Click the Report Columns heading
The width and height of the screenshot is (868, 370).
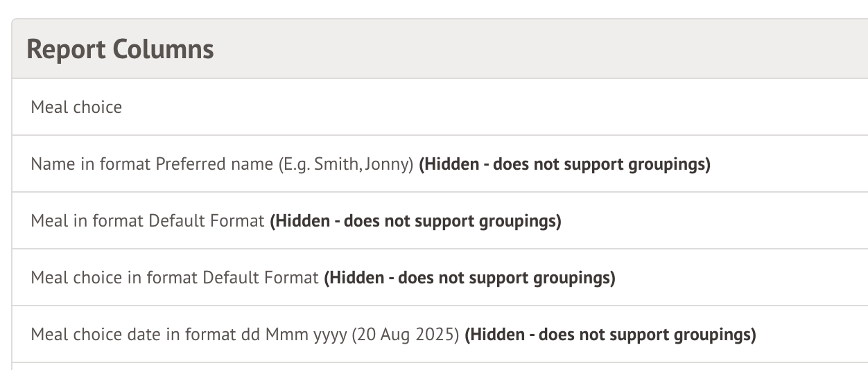pos(120,50)
